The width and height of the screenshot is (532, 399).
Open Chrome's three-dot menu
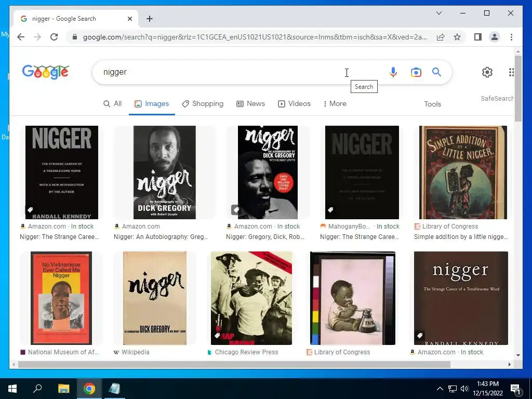(x=511, y=37)
